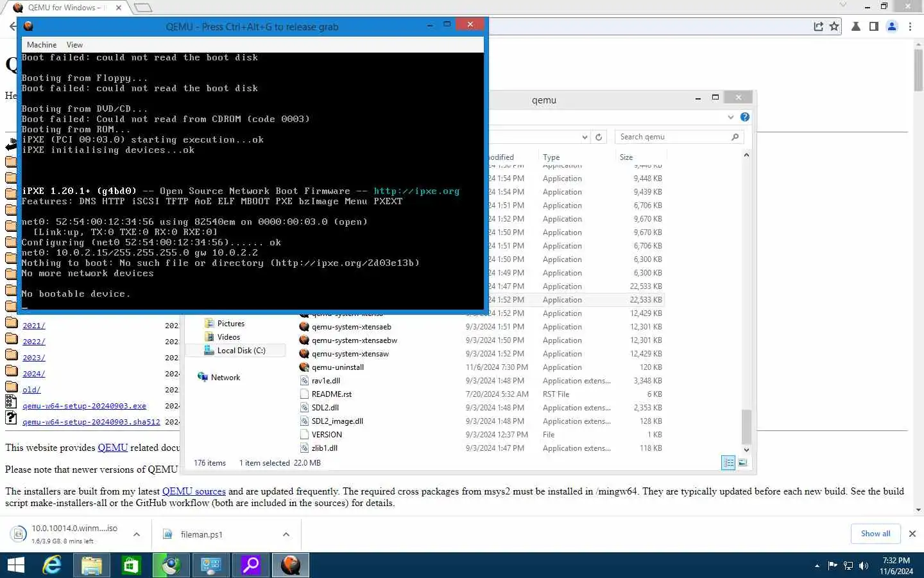Image resolution: width=924 pixels, height=578 pixels.
Task: Close the browser downloads bar
Action: [x=912, y=534]
